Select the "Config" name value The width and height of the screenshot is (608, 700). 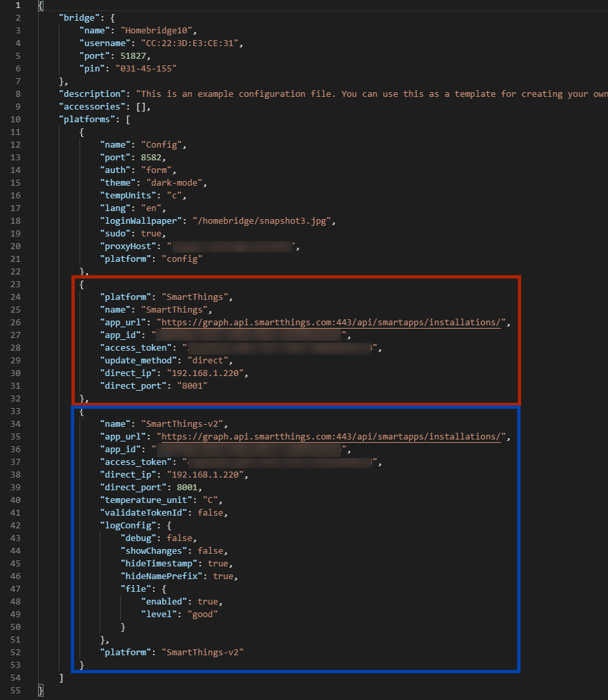coord(162,145)
